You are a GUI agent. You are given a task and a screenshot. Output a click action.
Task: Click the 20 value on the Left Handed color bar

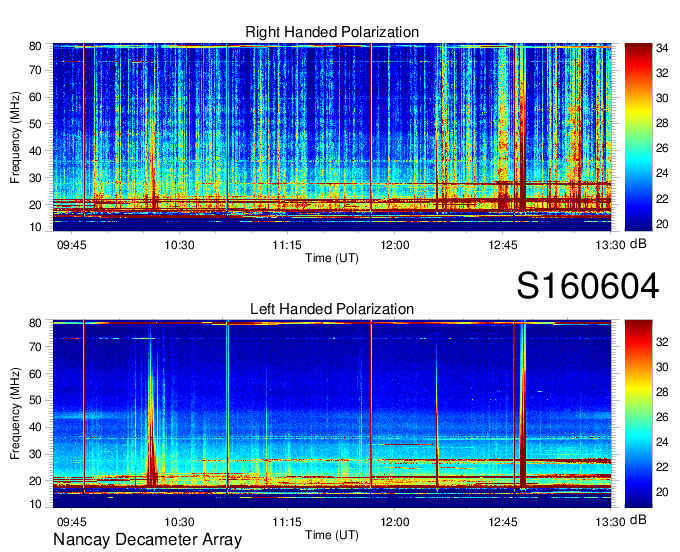click(x=662, y=492)
